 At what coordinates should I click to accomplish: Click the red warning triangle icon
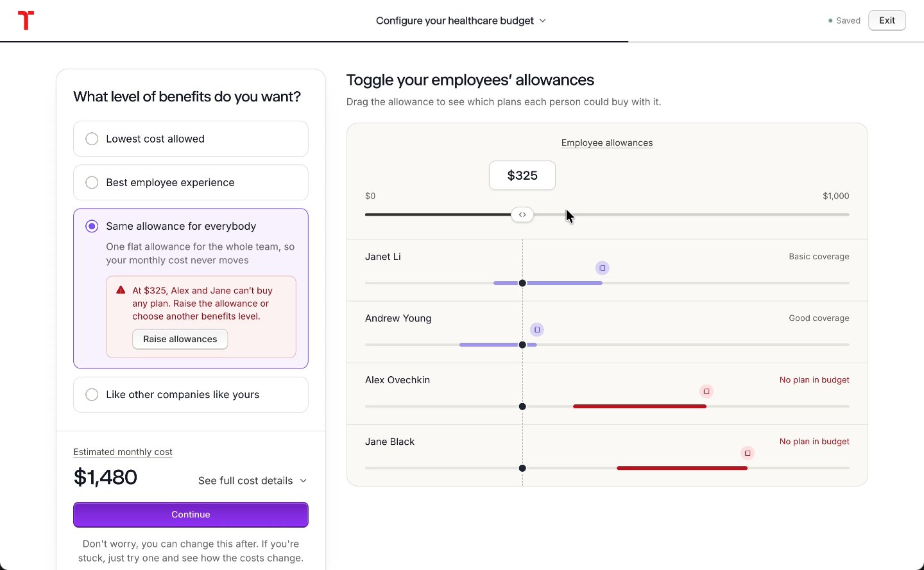point(121,290)
